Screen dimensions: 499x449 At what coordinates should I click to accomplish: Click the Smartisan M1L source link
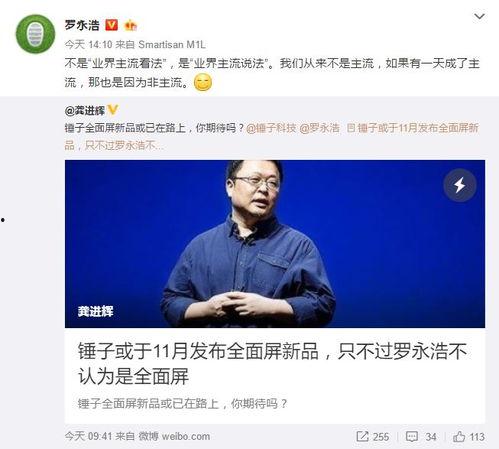(x=172, y=44)
